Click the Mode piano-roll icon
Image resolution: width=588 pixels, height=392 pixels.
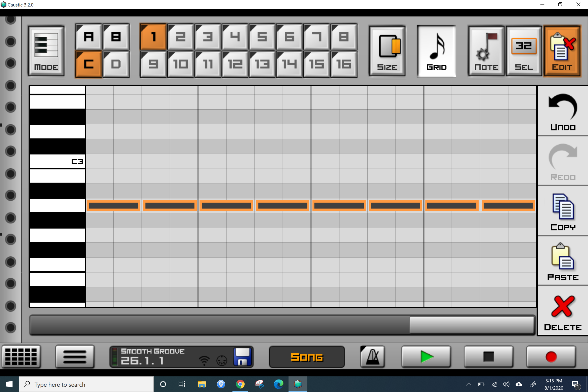click(46, 51)
